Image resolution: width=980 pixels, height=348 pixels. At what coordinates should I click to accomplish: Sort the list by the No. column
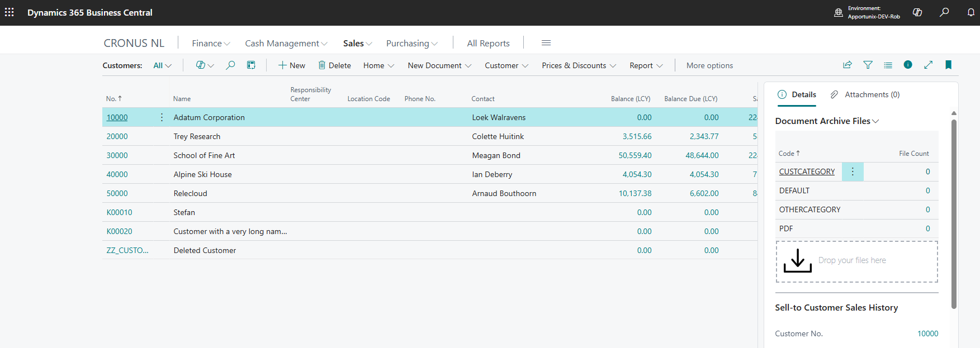click(113, 99)
